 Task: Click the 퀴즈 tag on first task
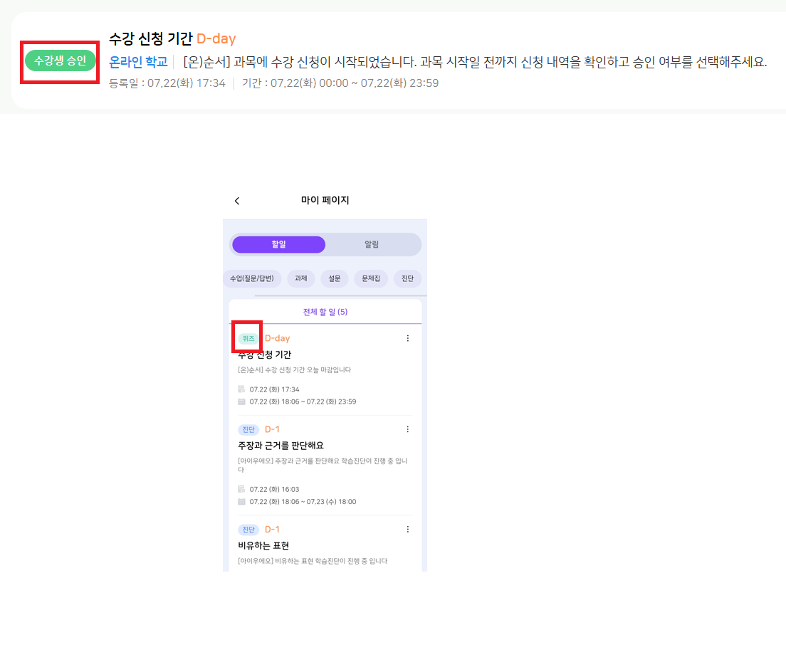click(x=248, y=338)
